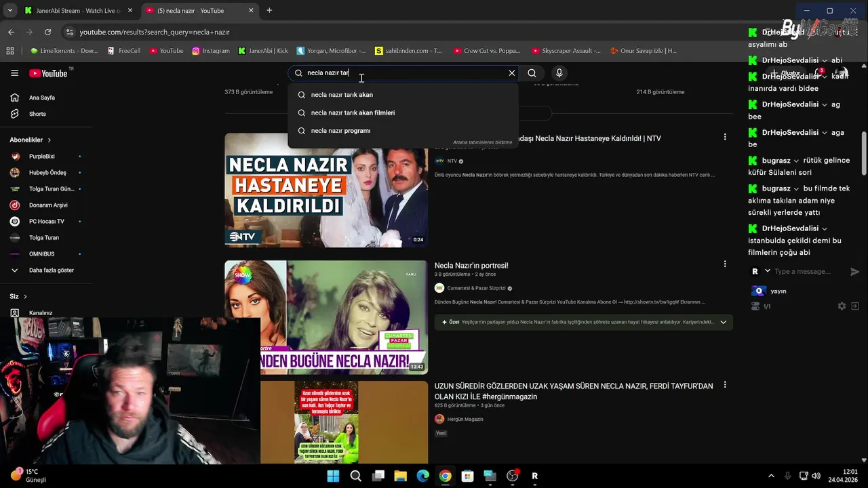This screenshot has height=488, width=868.
Task: Open PC Hocası TV subscription channel
Action: pos(46,222)
